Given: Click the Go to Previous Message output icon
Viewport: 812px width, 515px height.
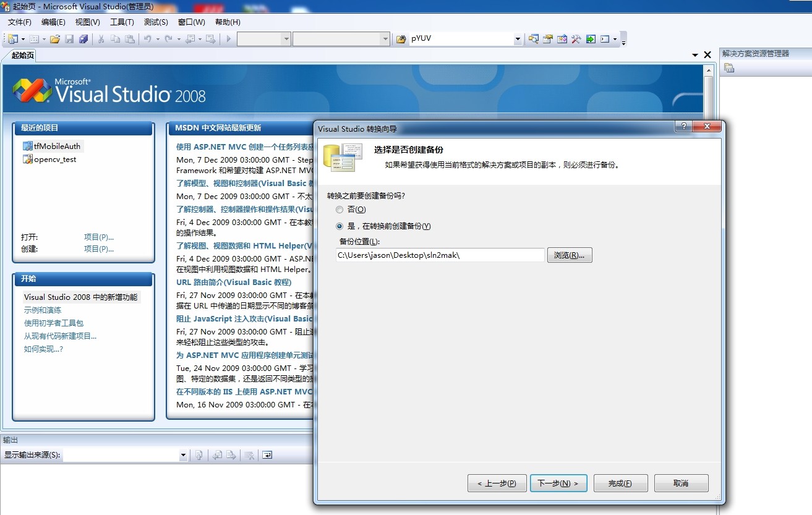Looking at the screenshot, I should pos(217,455).
